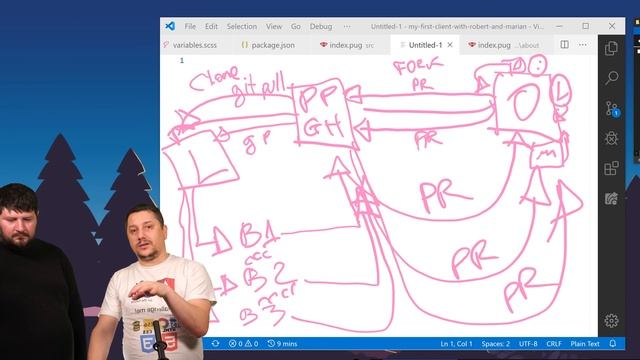640x360 pixels.
Task: Open the Debug menu
Action: [x=321, y=26]
